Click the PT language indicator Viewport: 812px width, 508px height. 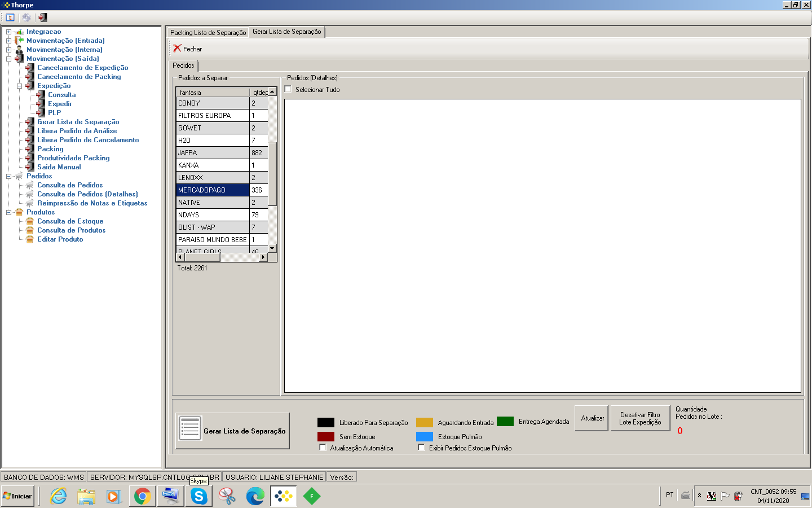(669, 495)
